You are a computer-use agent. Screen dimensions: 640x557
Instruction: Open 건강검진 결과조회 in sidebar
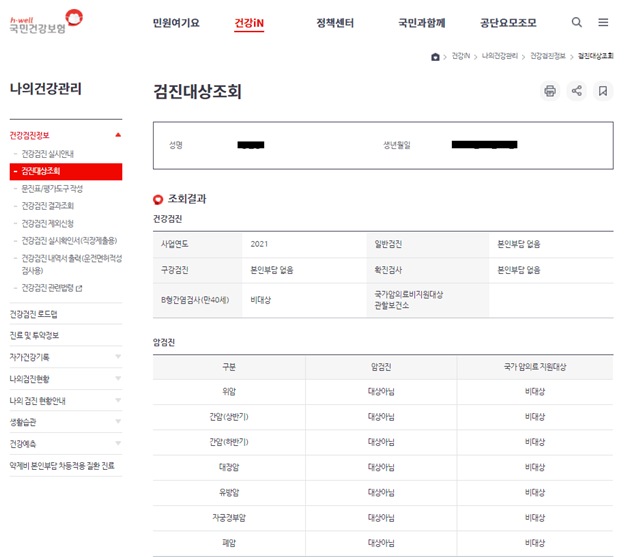(x=47, y=206)
